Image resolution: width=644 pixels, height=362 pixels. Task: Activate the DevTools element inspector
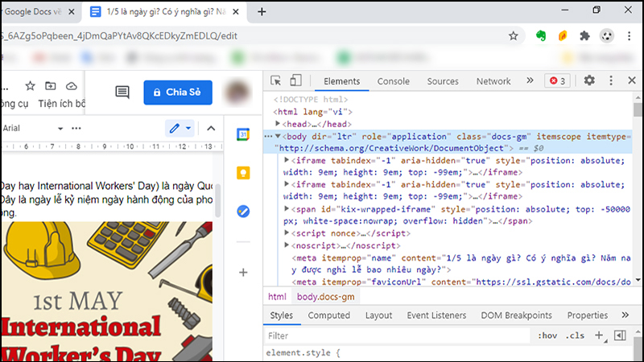[275, 81]
